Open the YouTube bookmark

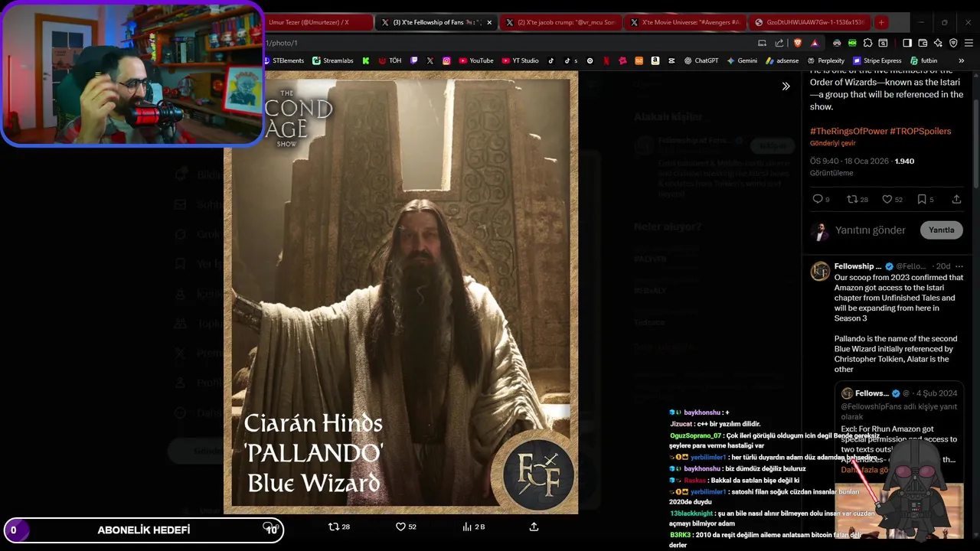476,60
